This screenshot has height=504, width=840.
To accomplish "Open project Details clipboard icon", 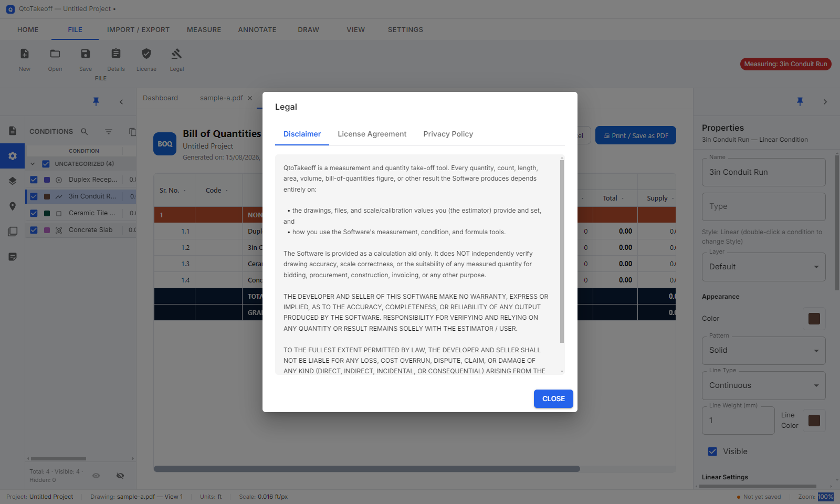I will click(116, 54).
